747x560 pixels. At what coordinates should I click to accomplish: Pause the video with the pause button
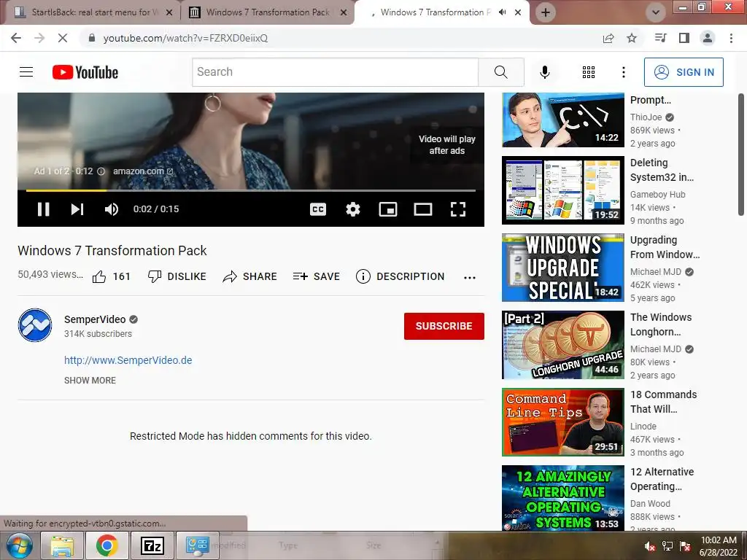(x=43, y=209)
